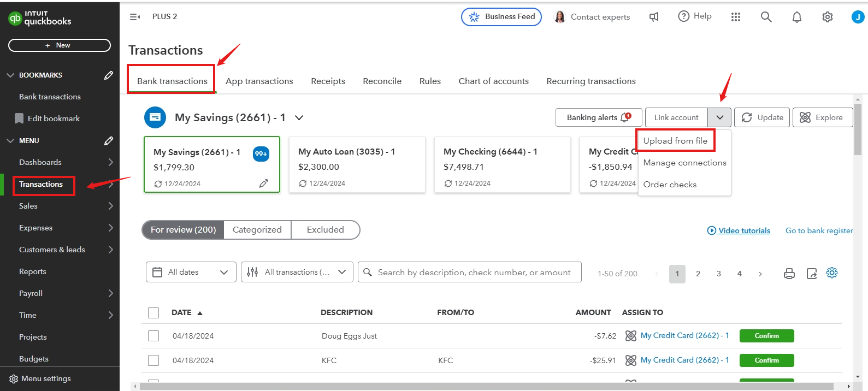Screen dimensions: 868x391
Task: Open table settings gear above transactions
Action: (x=832, y=273)
